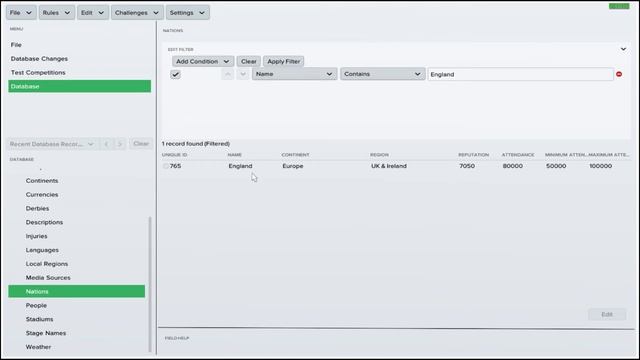Open the File dropdown menu in top bar
Screen dimensions: 640x360
[x=21, y=13]
